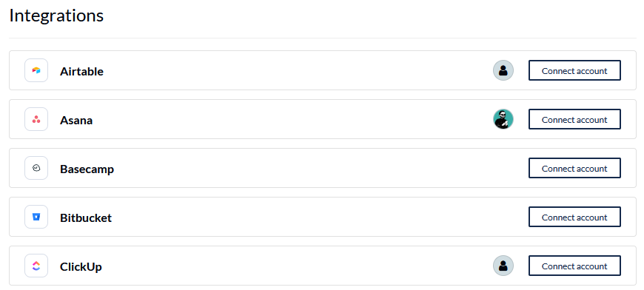Select the ClickUp integration name
The width and height of the screenshot is (644, 290).
[x=81, y=267]
